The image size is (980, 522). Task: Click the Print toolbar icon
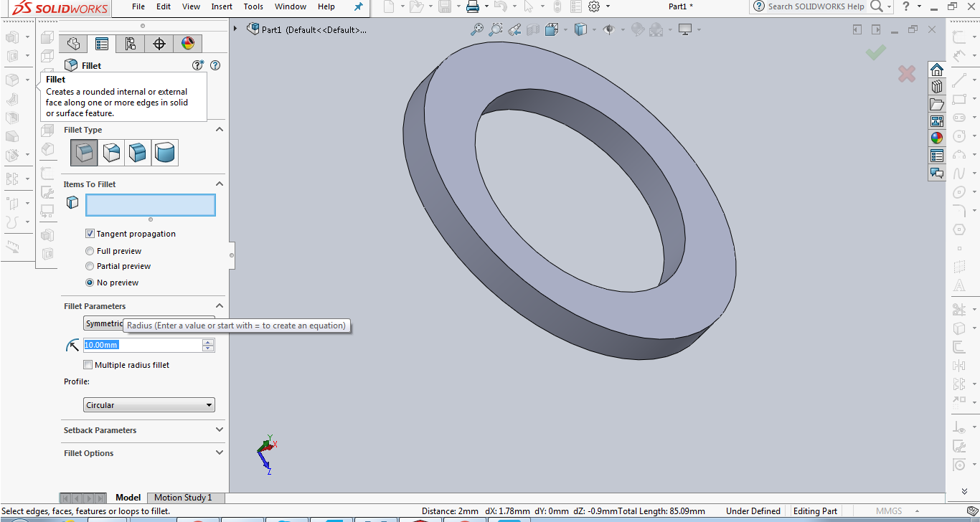click(x=473, y=6)
